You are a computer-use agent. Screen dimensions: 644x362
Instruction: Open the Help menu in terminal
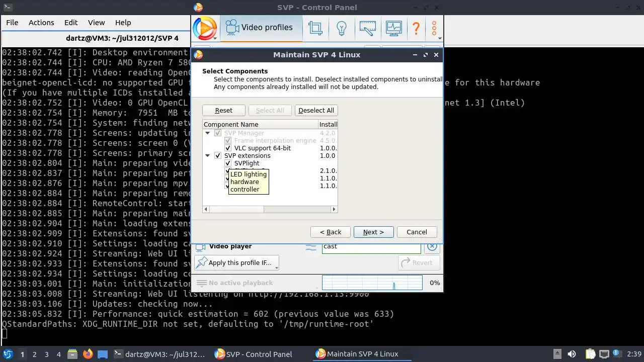coord(123,23)
